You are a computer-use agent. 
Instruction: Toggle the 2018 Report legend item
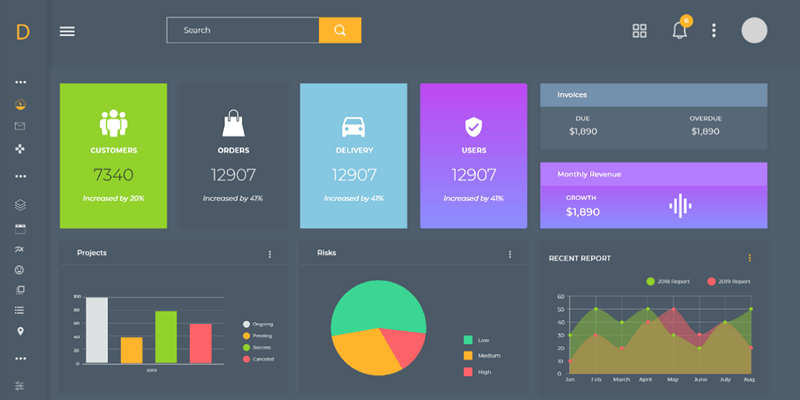[669, 282]
